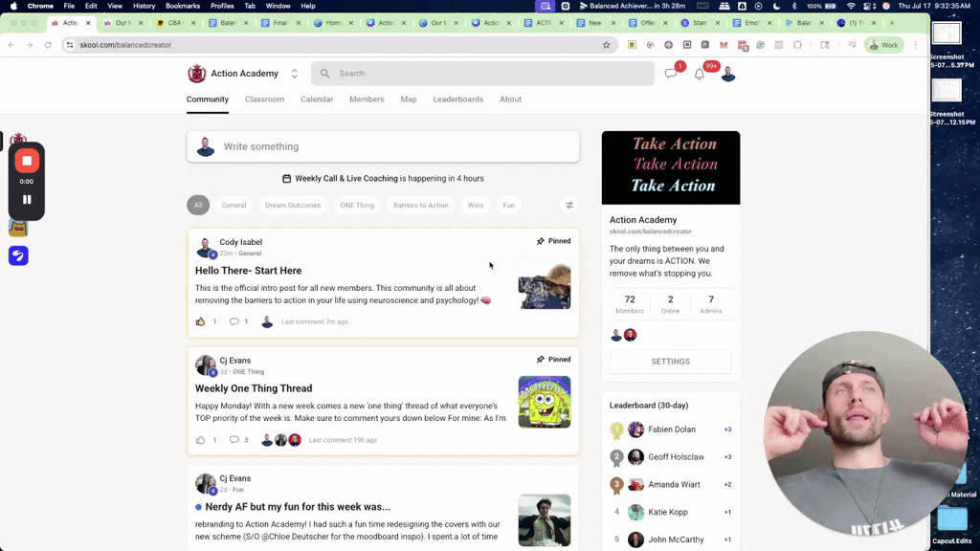980x551 pixels.
Task: Like the Hello There- Start Here post
Action: pos(201,321)
